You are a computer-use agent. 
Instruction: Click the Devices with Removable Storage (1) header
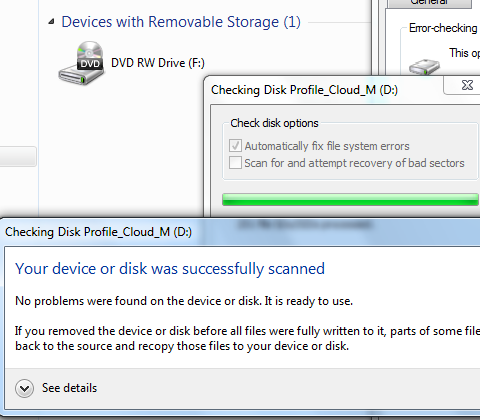181,22
